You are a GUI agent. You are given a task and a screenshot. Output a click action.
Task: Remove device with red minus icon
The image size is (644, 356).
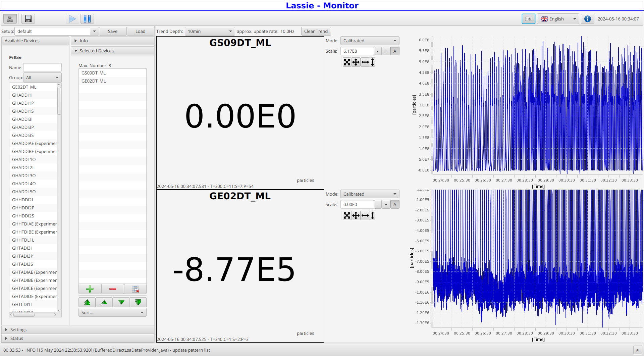click(x=113, y=289)
